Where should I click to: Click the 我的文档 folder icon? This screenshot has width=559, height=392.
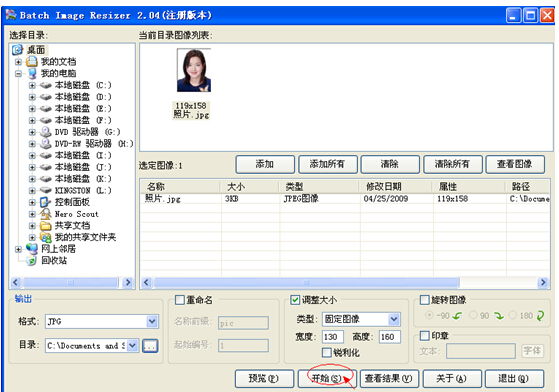coord(31,62)
